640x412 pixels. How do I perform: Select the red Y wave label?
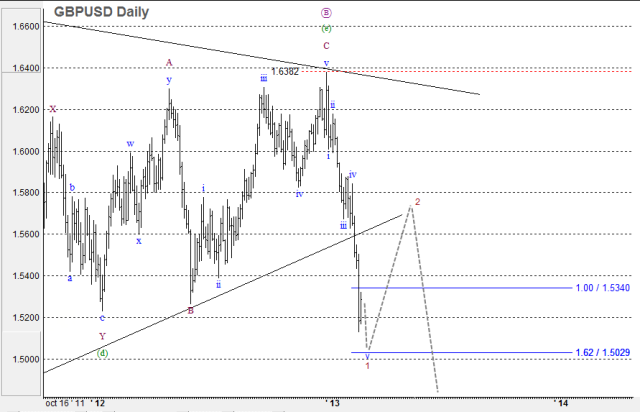click(102, 336)
